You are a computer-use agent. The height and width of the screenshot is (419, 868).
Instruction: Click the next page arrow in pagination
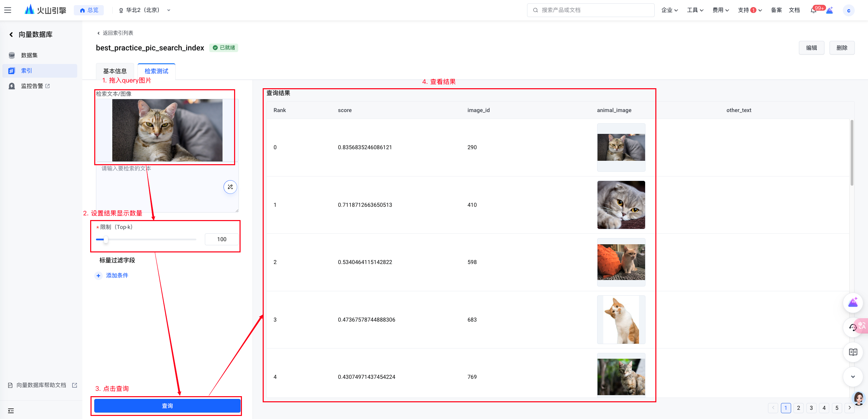pos(850,408)
